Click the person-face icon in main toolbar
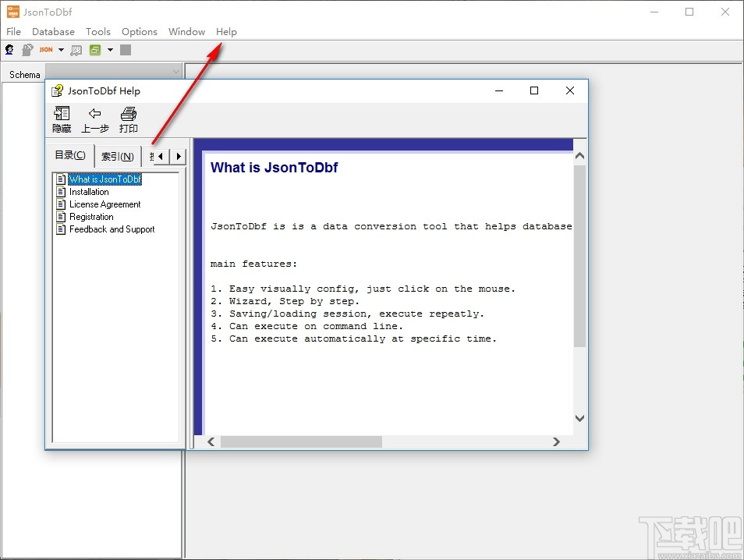Image resolution: width=744 pixels, height=560 pixels. click(9, 50)
